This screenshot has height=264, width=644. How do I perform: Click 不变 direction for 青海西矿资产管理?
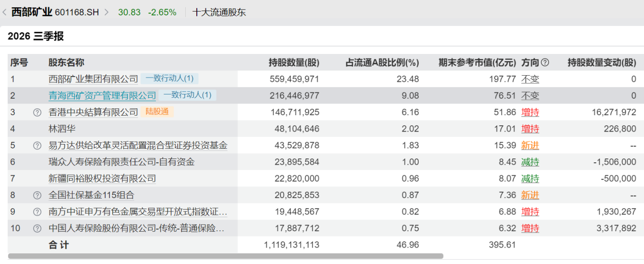pos(530,95)
